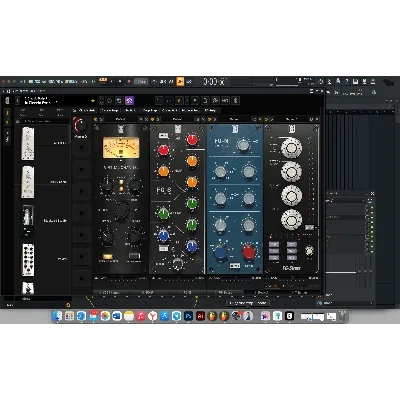Open Launchpad from the dock
This screenshot has height=400, width=400.
(x=69, y=316)
